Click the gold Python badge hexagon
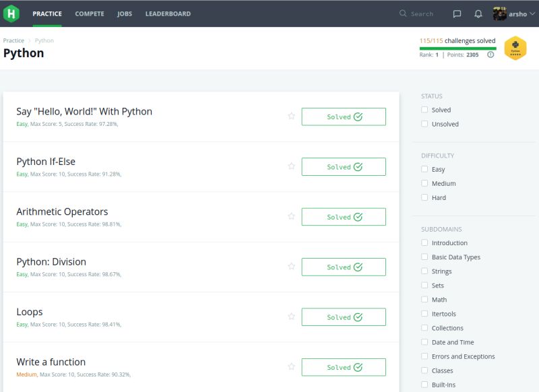The image size is (539, 392). pos(515,48)
